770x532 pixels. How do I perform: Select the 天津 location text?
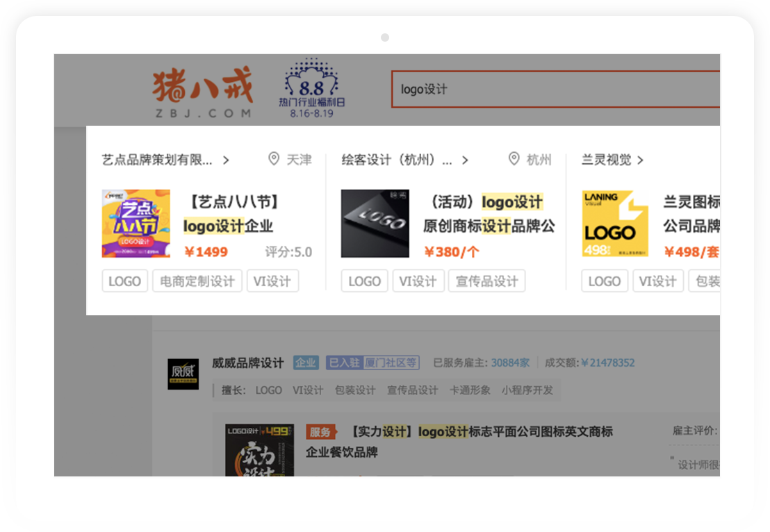[299, 160]
